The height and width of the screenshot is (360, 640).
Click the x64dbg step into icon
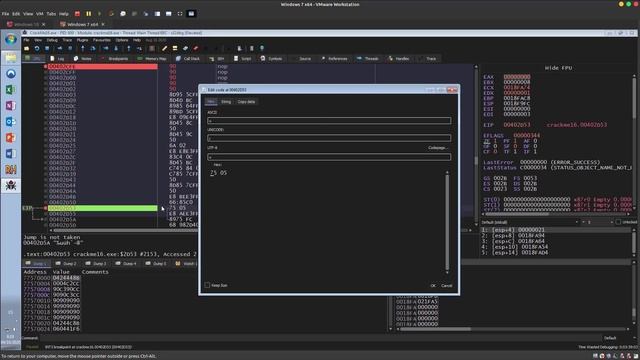pos(82,49)
